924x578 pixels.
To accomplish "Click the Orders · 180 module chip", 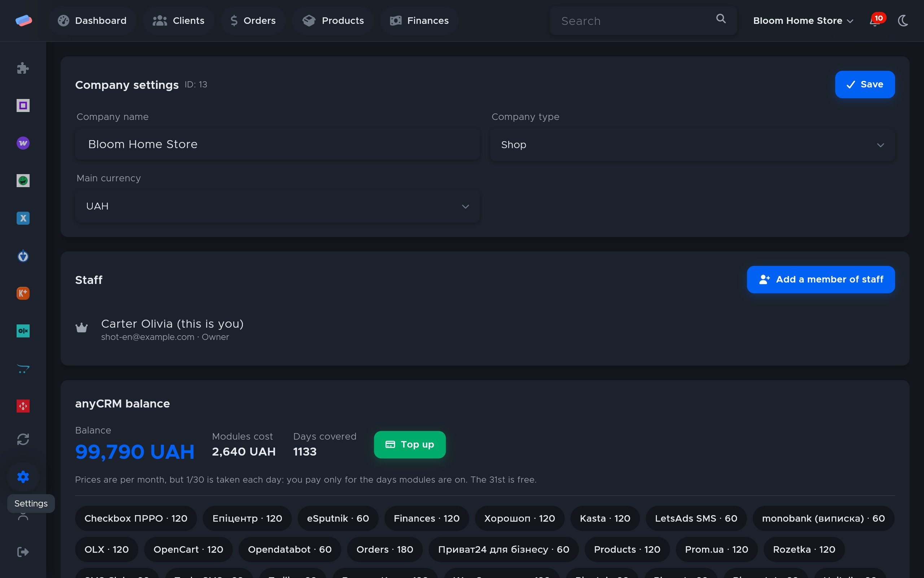I will 384,549.
